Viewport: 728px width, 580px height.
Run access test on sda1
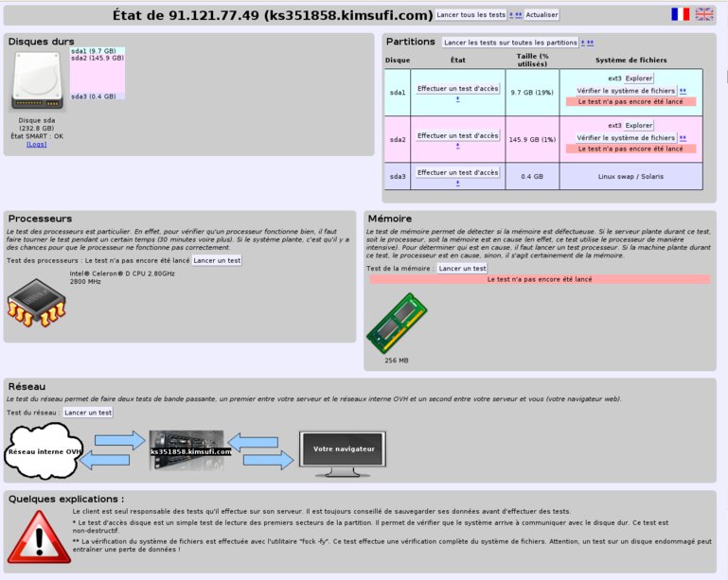pyautogui.click(x=458, y=88)
